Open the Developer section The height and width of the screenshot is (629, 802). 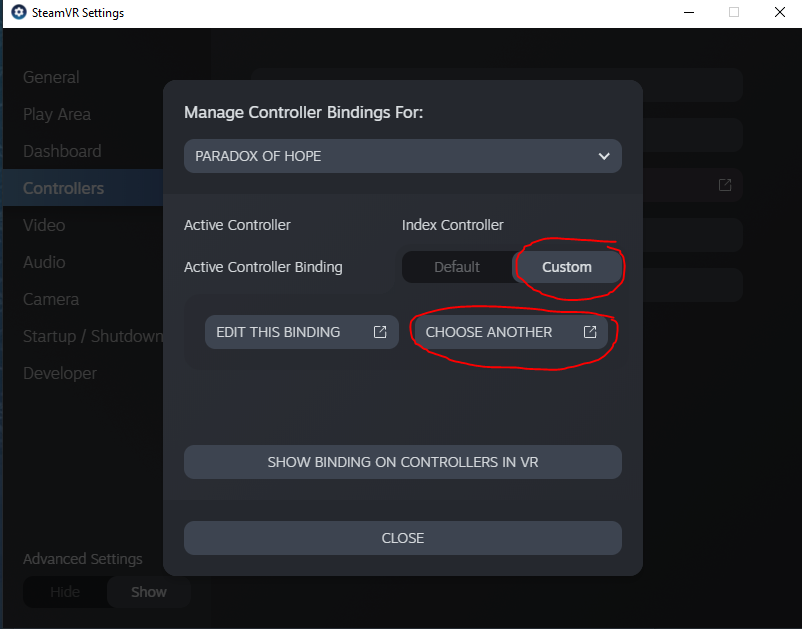pos(60,373)
